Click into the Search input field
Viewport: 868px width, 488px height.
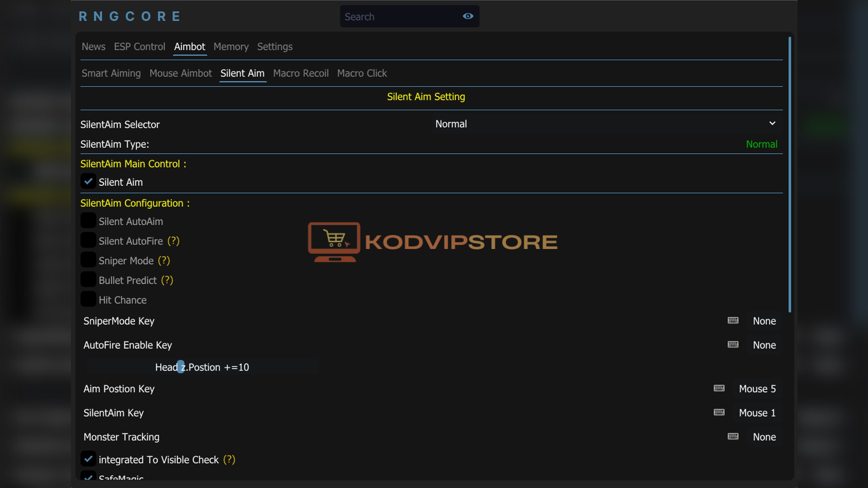398,17
